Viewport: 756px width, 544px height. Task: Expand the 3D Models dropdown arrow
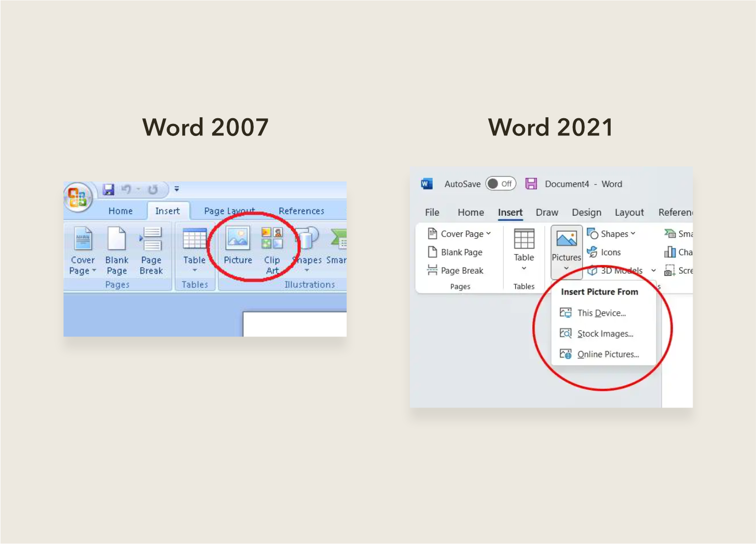click(653, 270)
